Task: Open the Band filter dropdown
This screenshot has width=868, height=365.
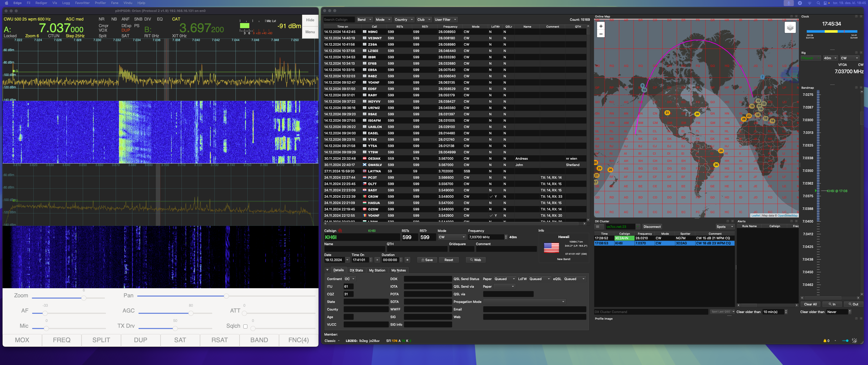Action: coord(364,20)
